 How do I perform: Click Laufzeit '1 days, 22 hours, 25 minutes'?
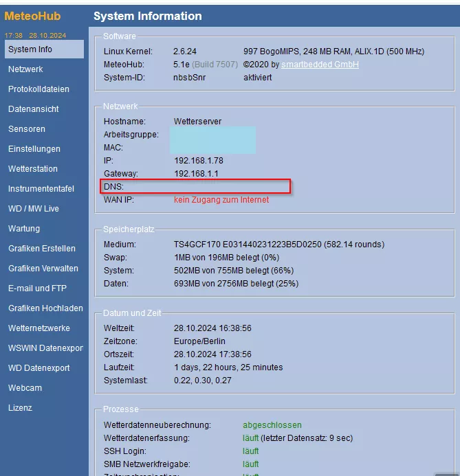click(x=228, y=367)
